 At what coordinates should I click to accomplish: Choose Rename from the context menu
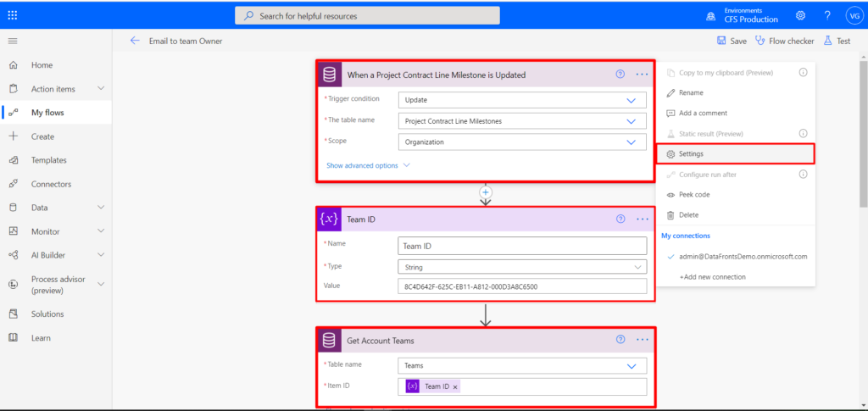691,92
